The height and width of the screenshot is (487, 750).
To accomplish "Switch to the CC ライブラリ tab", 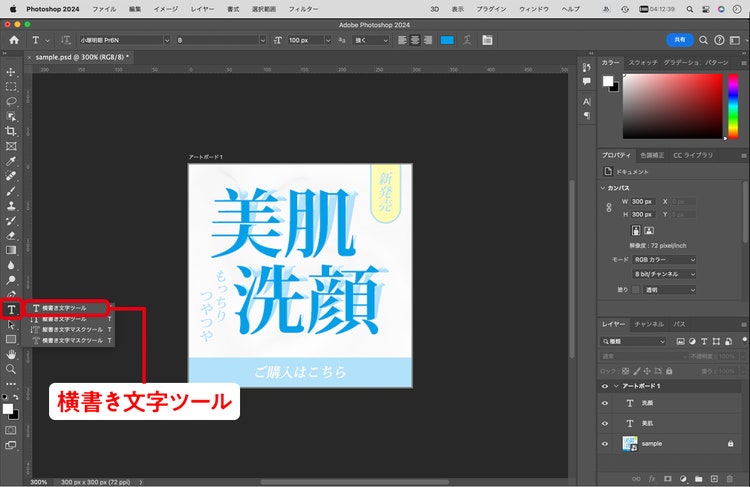I will [x=693, y=155].
